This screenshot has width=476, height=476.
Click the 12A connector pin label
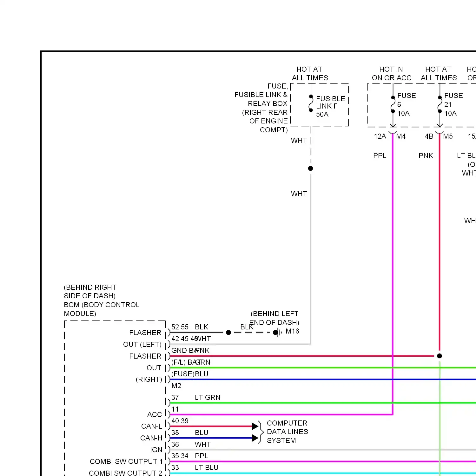(x=380, y=136)
